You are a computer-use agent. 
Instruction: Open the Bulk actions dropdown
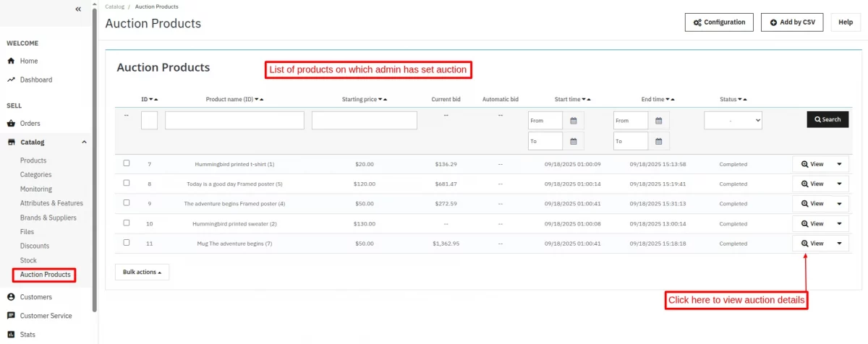[142, 272]
